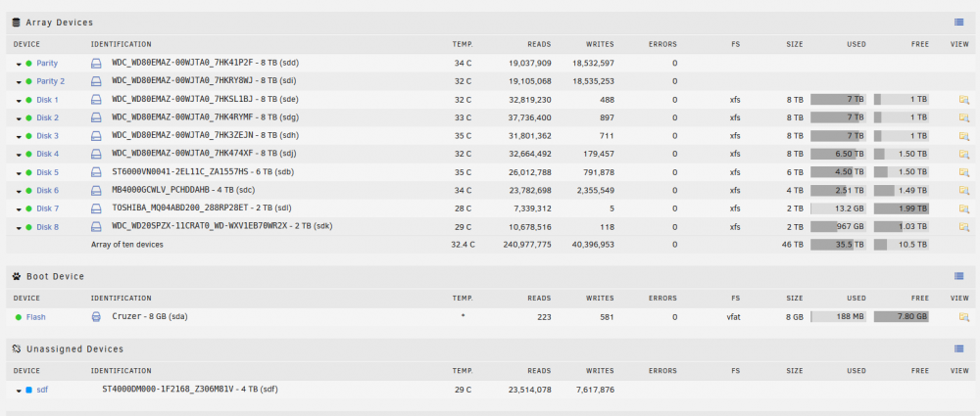This screenshot has height=416, width=980.
Task: Open the Array Devices list view icon
Action: (958, 23)
